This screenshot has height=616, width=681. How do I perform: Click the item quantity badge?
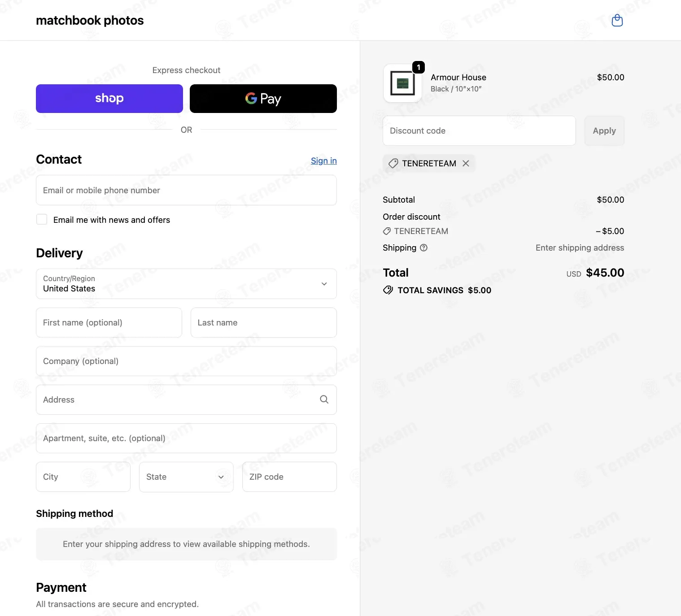(418, 67)
